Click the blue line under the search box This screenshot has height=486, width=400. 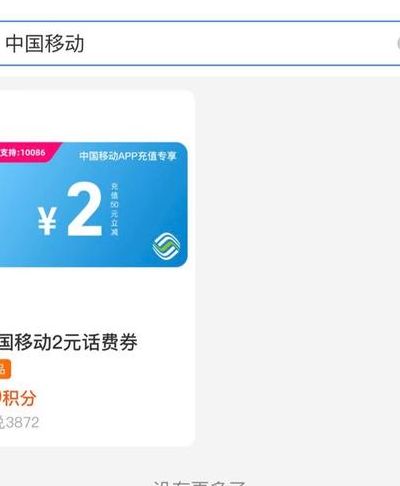point(200,65)
